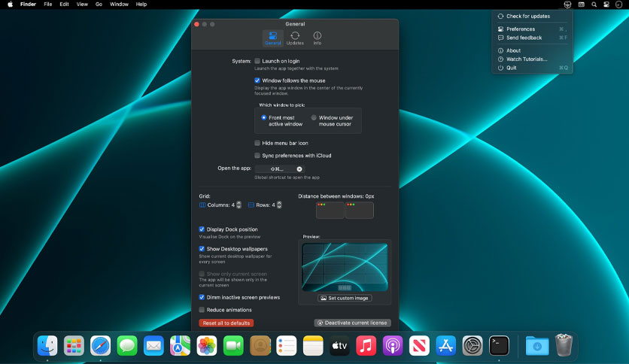Image resolution: width=629 pixels, height=364 pixels.
Task: Click the distance between windows preview
Action: pos(345,210)
